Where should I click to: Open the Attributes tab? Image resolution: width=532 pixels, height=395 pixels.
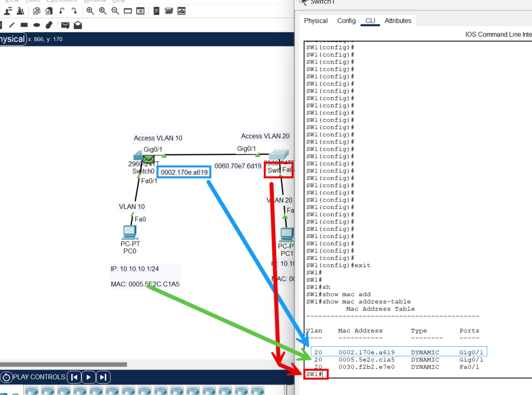click(x=397, y=21)
